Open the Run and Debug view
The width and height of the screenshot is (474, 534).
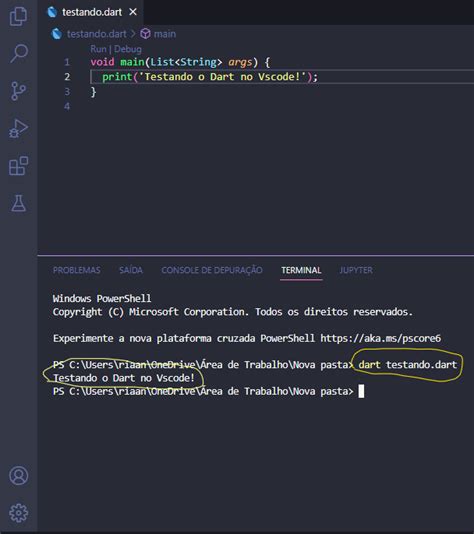coord(18,128)
